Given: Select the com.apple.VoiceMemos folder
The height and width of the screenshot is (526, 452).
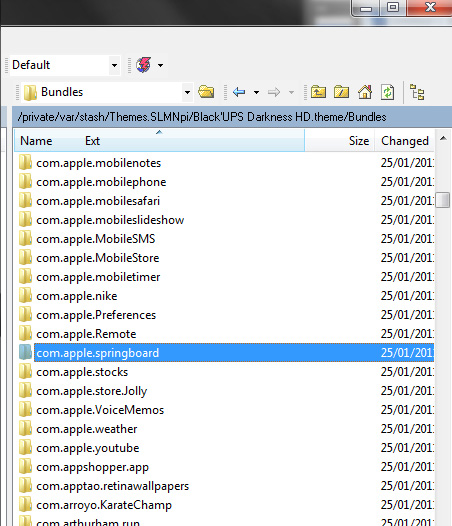Looking at the screenshot, I should 100,410.
